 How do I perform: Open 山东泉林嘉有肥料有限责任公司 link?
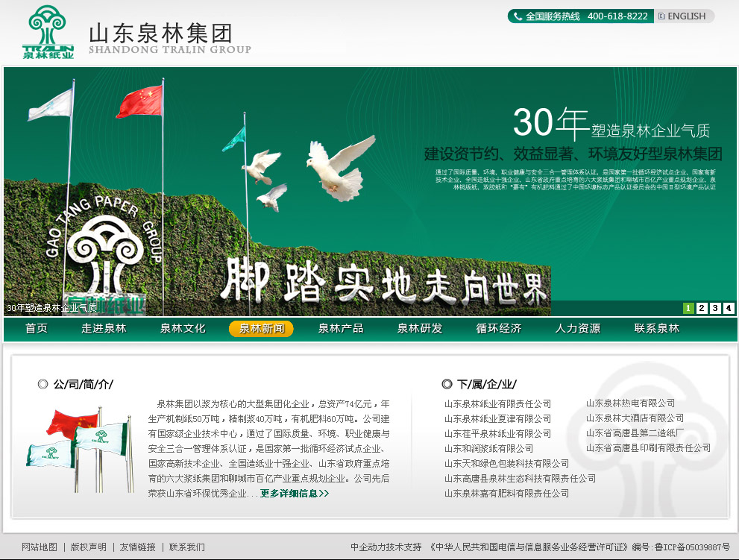(506, 494)
